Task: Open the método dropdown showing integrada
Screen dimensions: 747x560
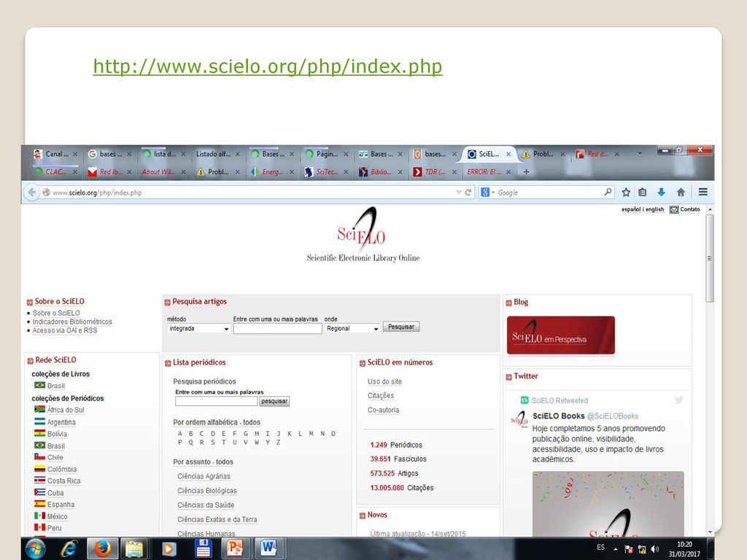Action: click(x=198, y=329)
